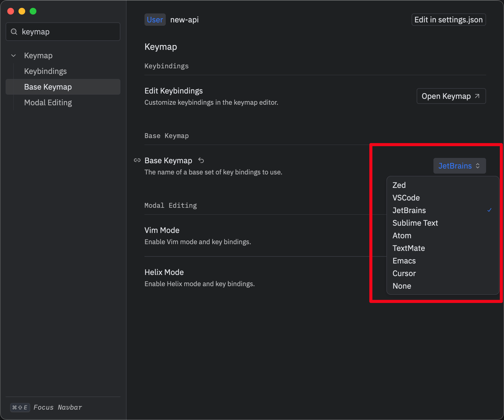Open the JetBrains base keymap dropdown

point(459,166)
